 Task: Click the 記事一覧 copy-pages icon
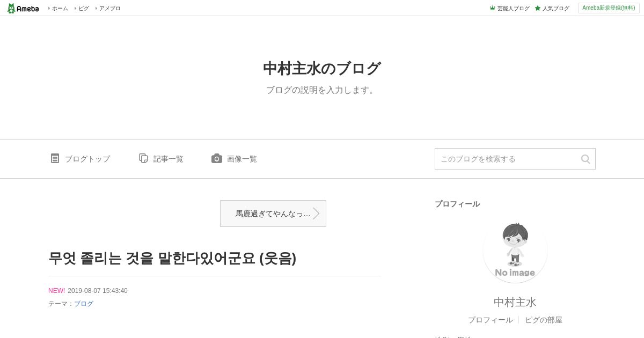coord(143,158)
